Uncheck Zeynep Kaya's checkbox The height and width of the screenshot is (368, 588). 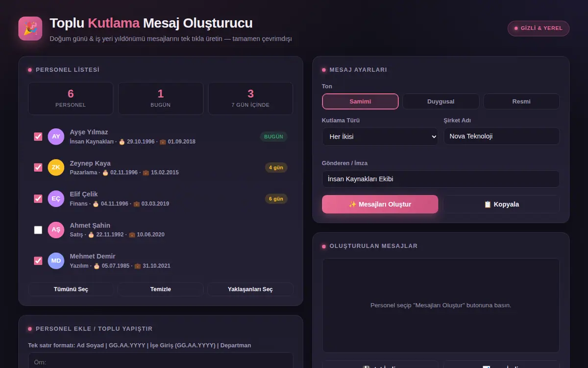38,167
